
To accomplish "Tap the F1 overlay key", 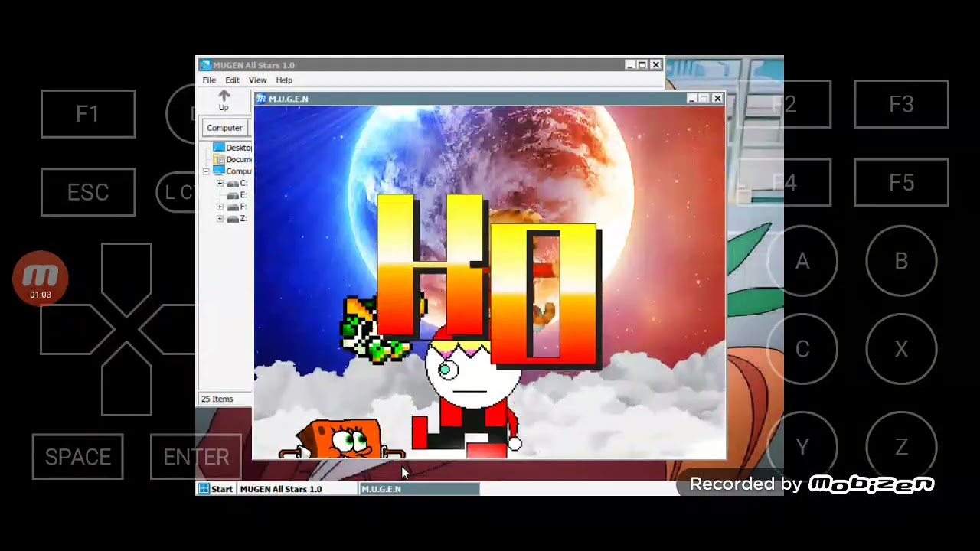I will click(x=88, y=114).
